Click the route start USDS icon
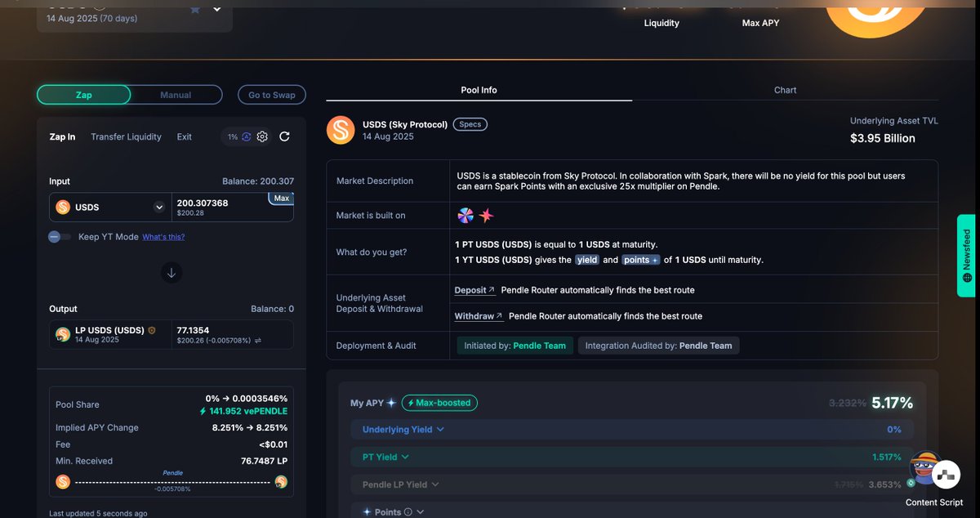This screenshot has width=980, height=518. coord(63,482)
